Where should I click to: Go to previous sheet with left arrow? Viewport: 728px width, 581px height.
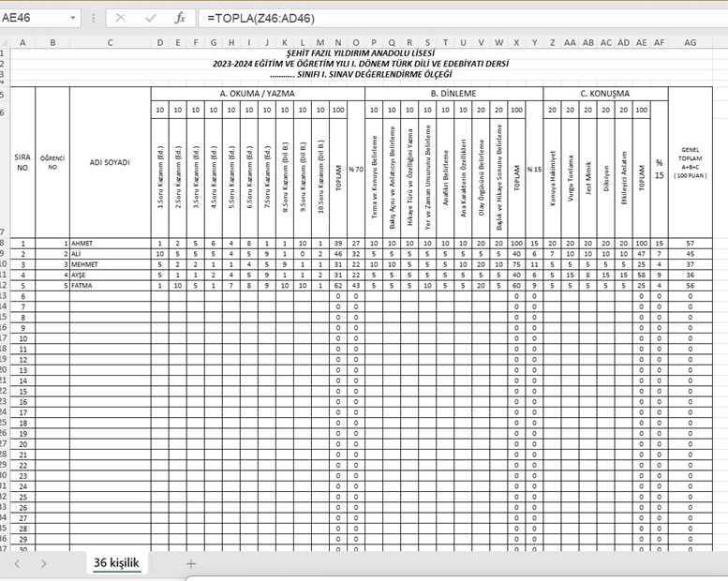point(17,564)
